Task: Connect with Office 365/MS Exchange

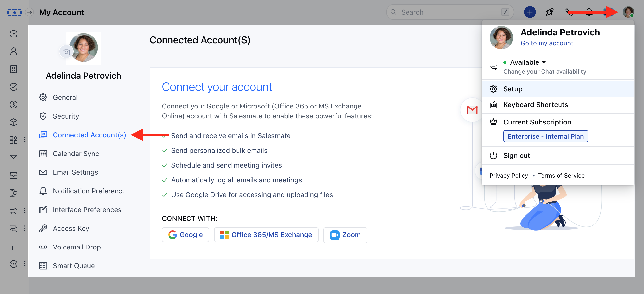Action: (x=266, y=235)
